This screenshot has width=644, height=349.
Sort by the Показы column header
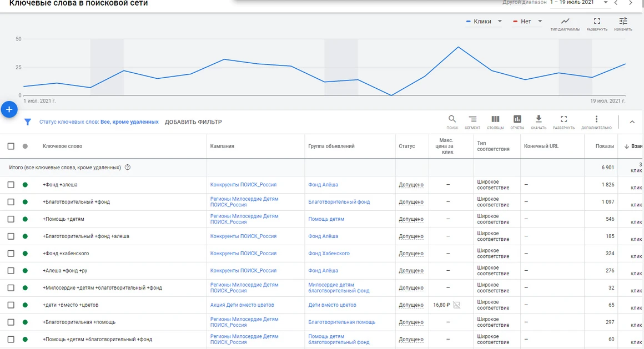[x=605, y=146]
